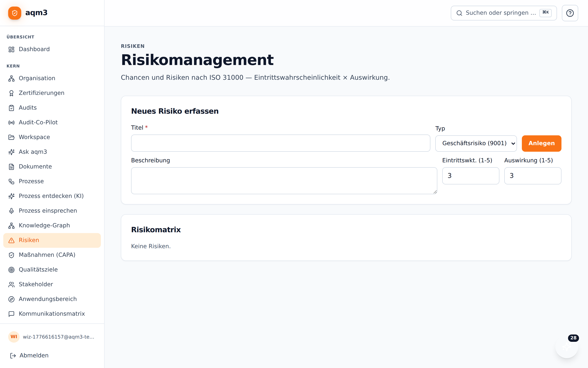Screen dimensions: 588x368
Task: Click the Risiken warning triangle icon
Action: tap(11, 240)
